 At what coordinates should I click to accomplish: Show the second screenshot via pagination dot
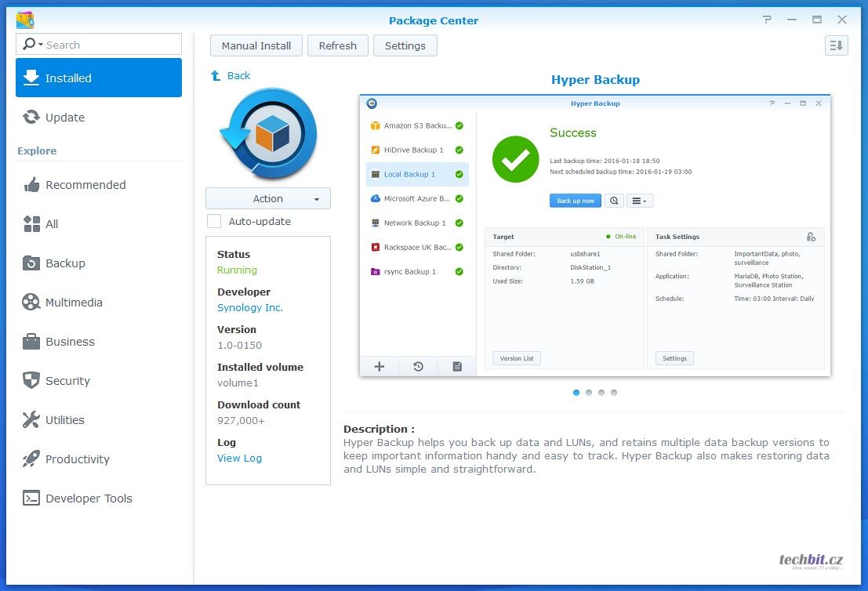[x=589, y=393]
